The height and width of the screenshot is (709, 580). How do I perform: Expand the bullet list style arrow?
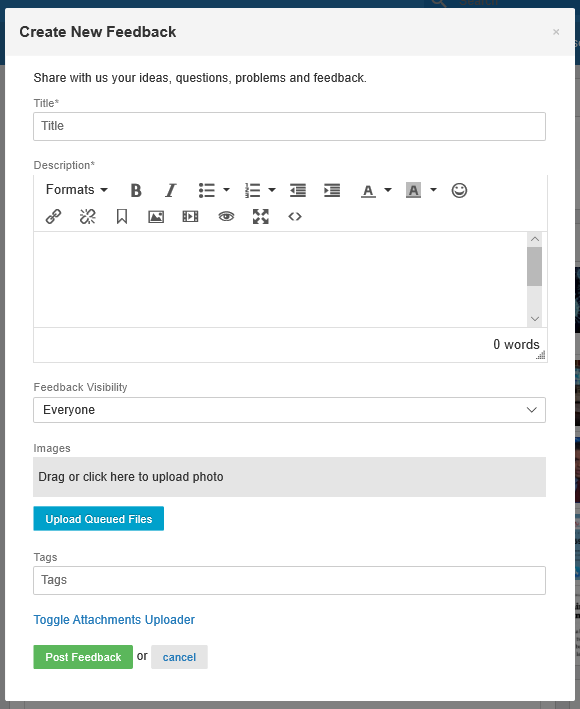click(x=226, y=190)
